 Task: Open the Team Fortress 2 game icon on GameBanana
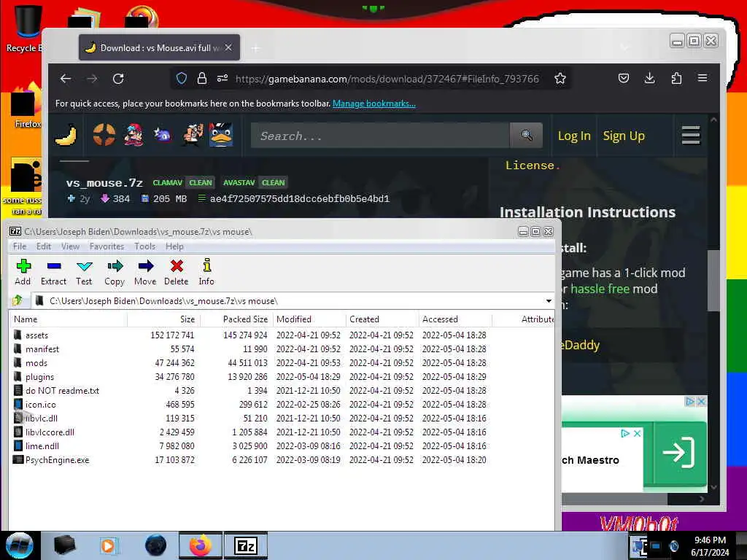point(104,135)
